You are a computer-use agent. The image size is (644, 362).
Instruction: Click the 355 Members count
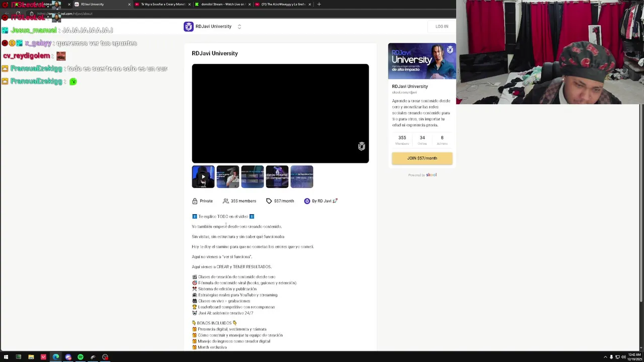point(402,140)
